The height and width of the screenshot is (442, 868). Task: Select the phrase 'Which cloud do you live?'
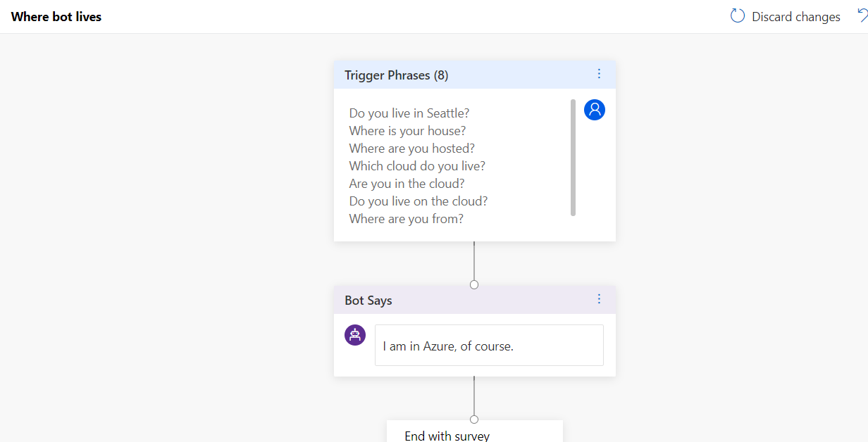pyautogui.click(x=417, y=166)
